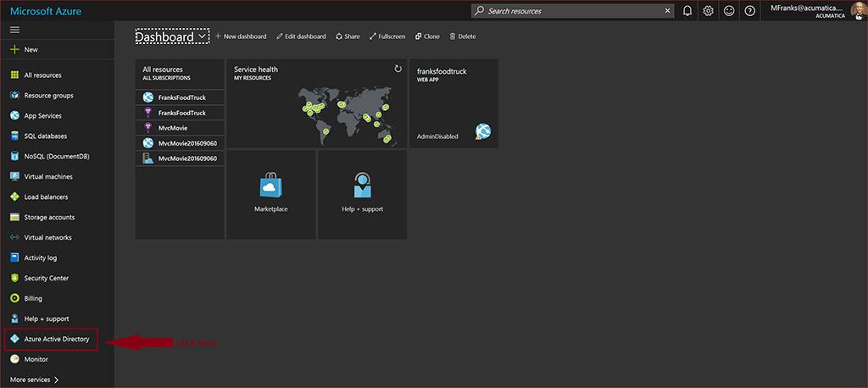
Task: Open the first MvcMovie201609060 resource row
Action: click(x=180, y=143)
